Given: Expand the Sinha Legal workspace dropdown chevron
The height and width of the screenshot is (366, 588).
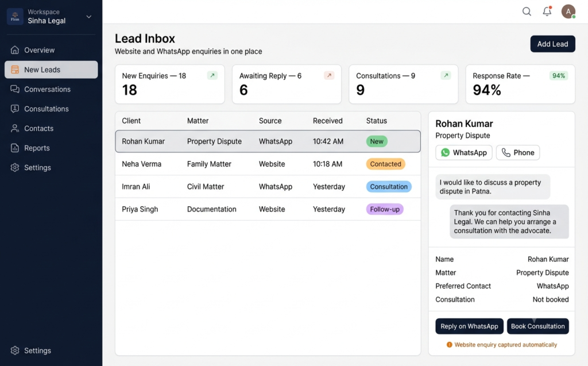Looking at the screenshot, I should pos(89,17).
